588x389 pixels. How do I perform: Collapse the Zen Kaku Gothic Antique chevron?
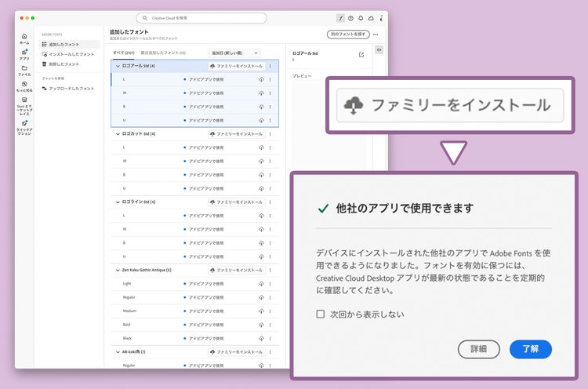tap(118, 270)
